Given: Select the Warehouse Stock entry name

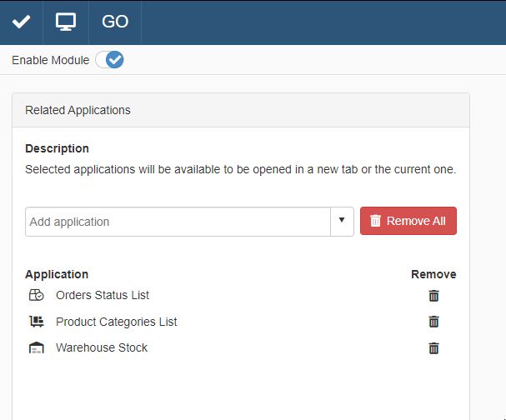Looking at the screenshot, I should (102, 348).
